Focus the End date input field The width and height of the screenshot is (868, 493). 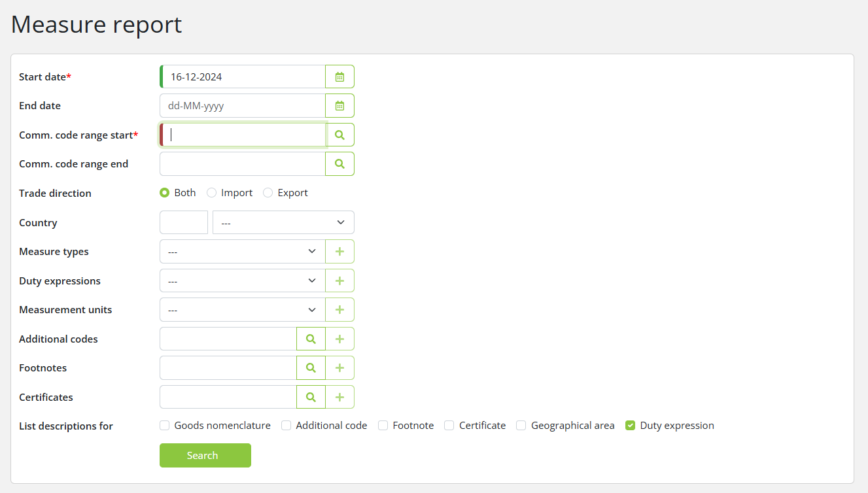click(x=243, y=106)
